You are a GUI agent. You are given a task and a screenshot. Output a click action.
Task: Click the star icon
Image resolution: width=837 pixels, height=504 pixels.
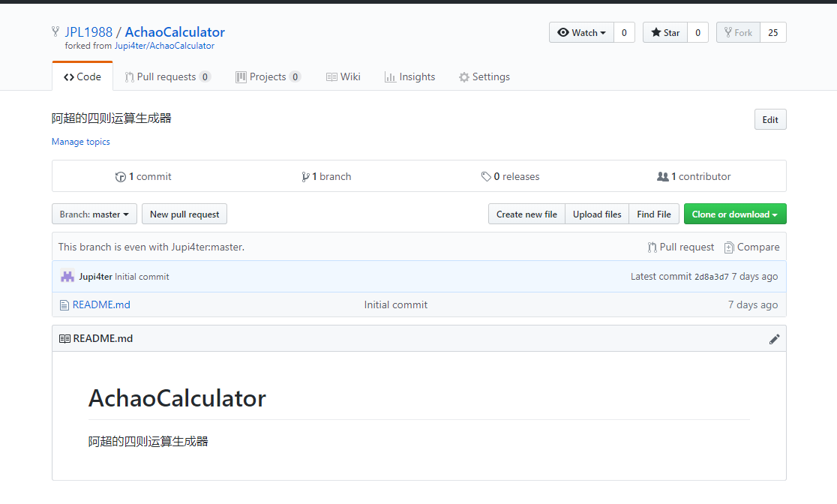pos(656,32)
